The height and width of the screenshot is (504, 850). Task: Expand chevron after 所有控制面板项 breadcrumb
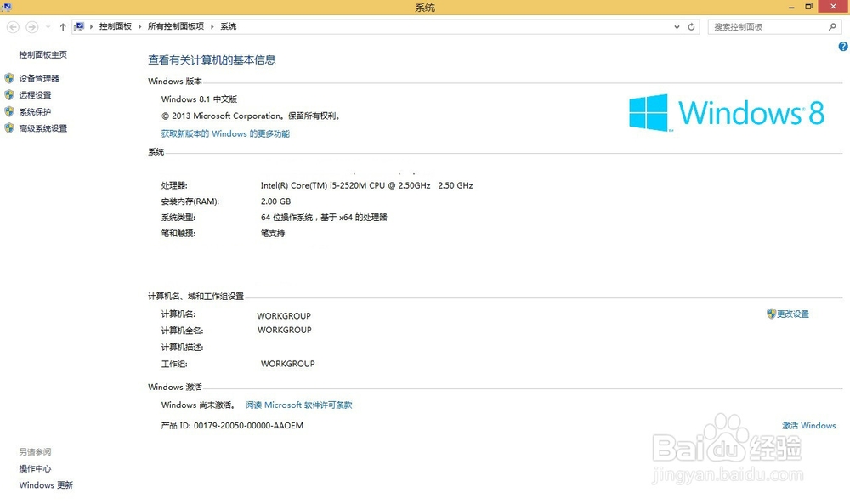click(212, 26)
